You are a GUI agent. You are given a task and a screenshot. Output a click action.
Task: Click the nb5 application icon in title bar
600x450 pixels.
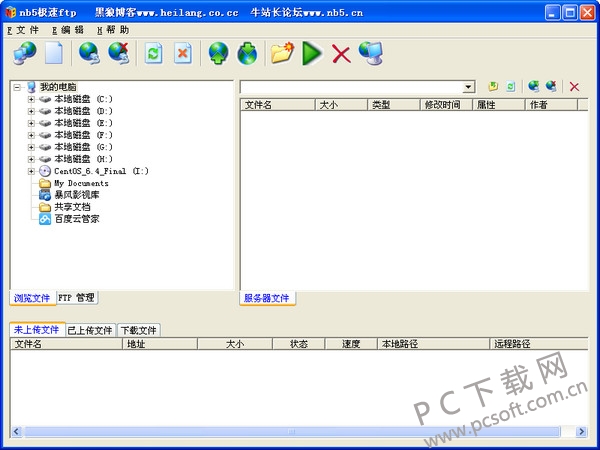(x=10, y=12)
